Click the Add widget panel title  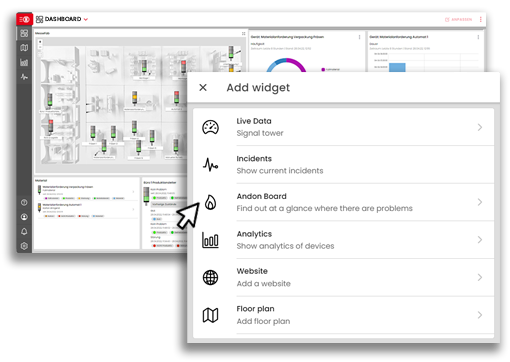coord(258,88)
